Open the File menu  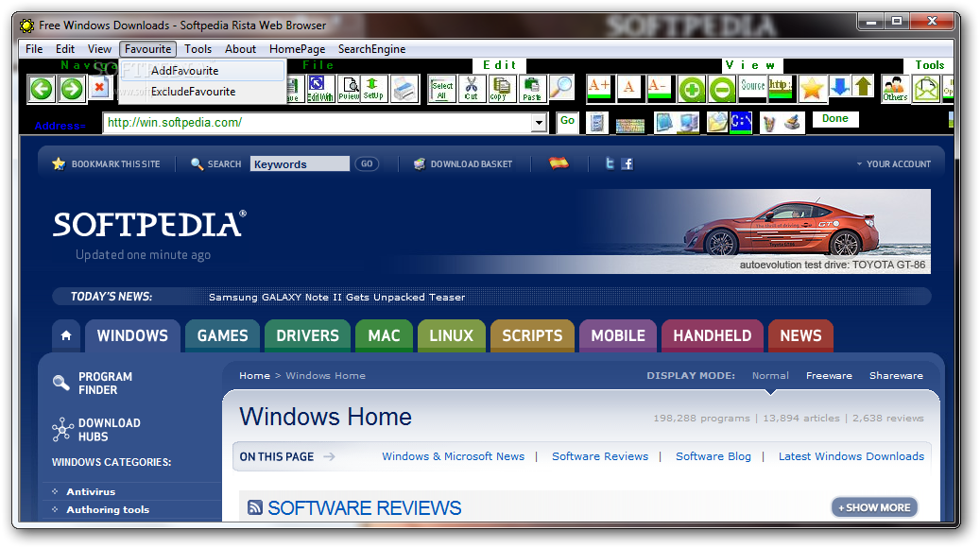pos(34,49)
